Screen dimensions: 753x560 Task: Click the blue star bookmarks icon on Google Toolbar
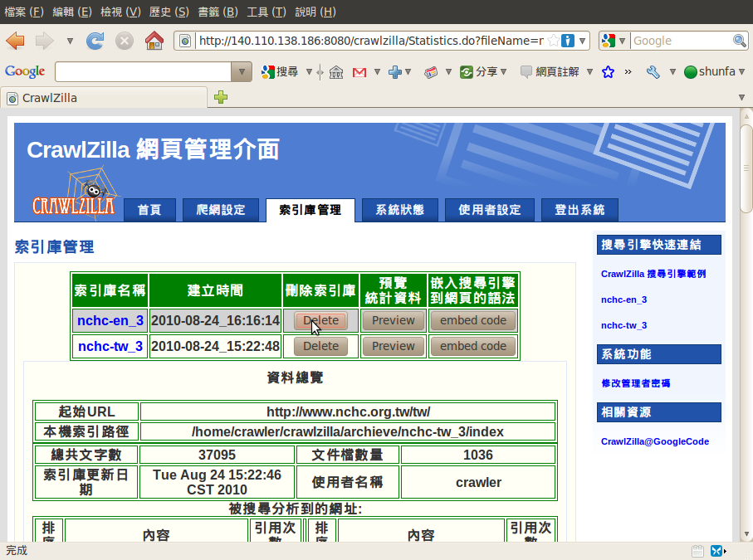coord(608,72)
